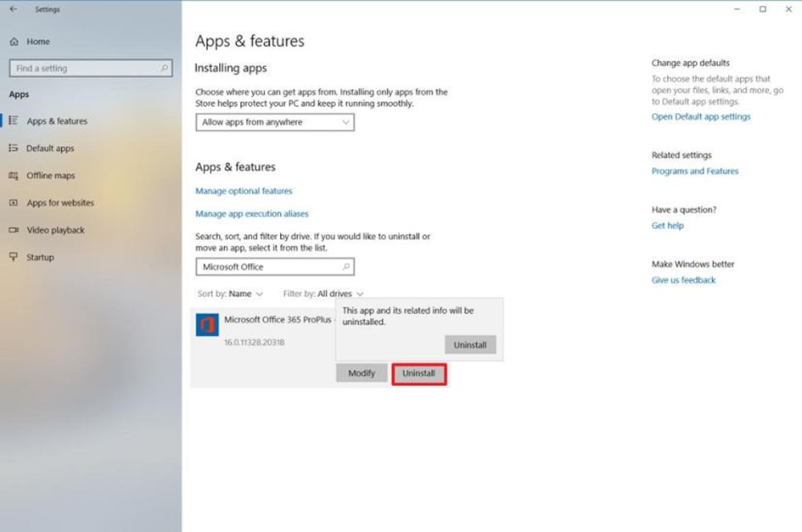Close the Settings window
802x532 pixels.
[x=788, y=9]
